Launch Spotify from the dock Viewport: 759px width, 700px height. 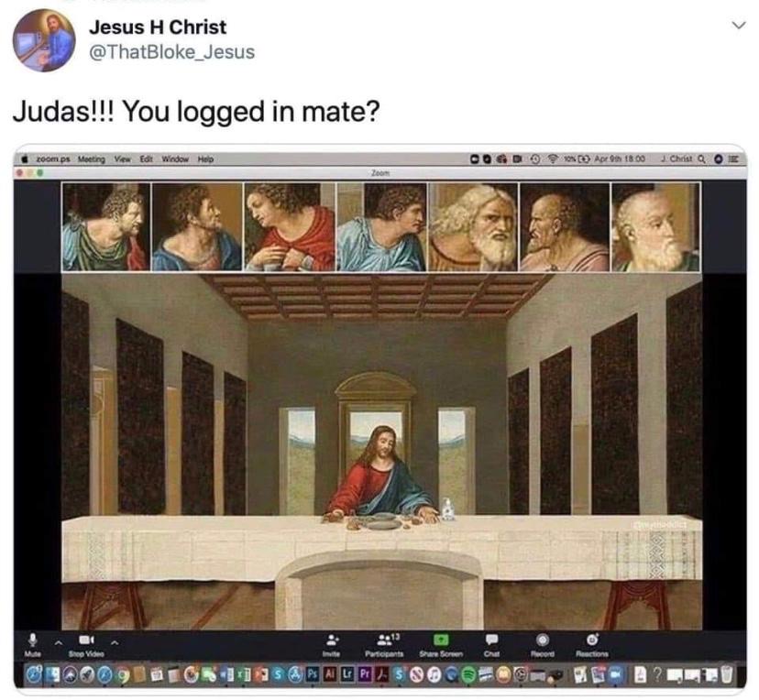point(468,674)
